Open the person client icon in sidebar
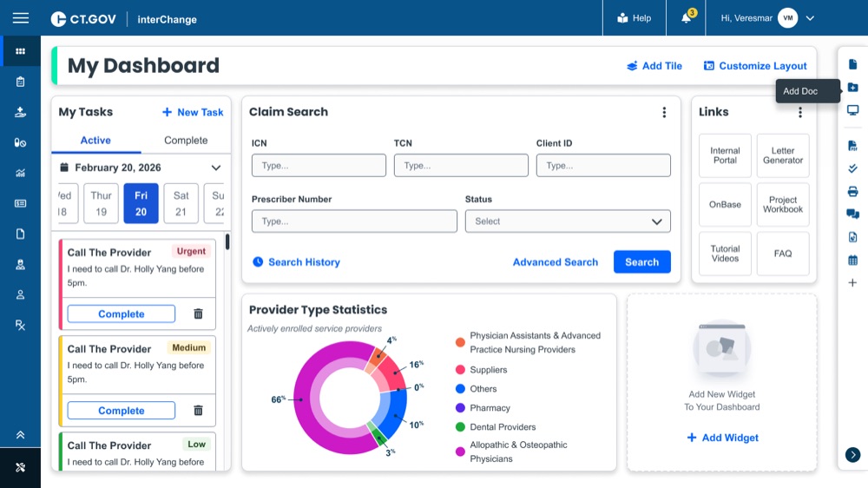The height and width of the screenshot is (488, 868). (x=21, y=294)
